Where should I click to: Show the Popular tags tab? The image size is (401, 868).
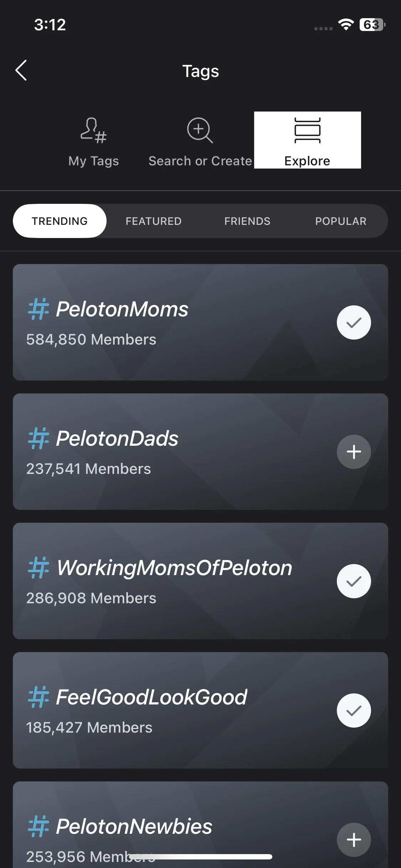pyautogui.click(x=341, y=221)
